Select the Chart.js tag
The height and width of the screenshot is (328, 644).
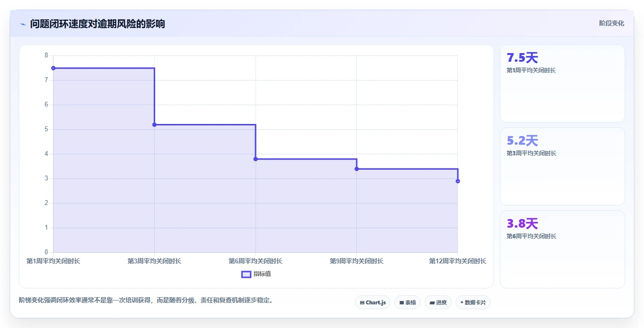(373, 302)
